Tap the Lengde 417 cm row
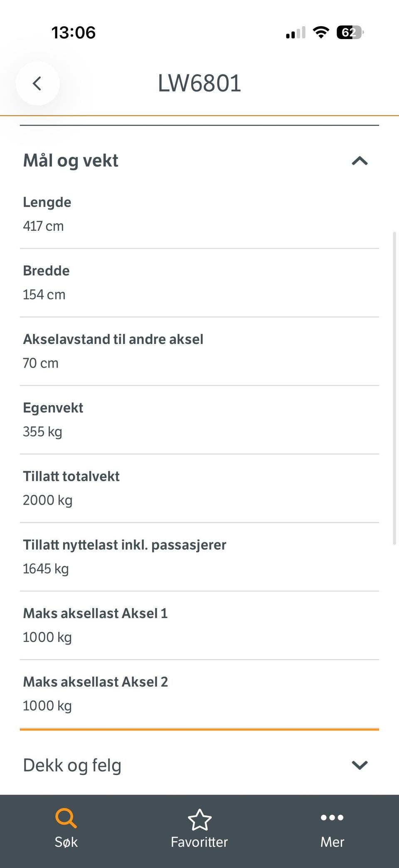 click(x=199, y=214)
